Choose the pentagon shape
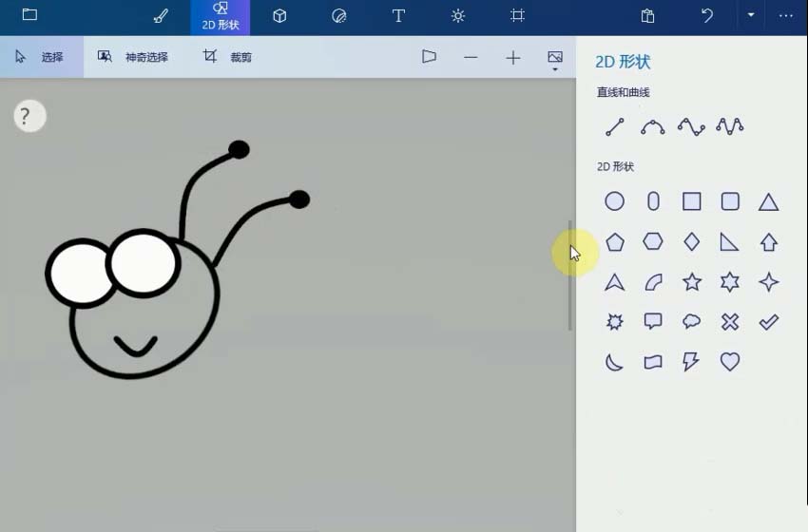This screenshot has width=808, height=532. (x=615, y=242)
